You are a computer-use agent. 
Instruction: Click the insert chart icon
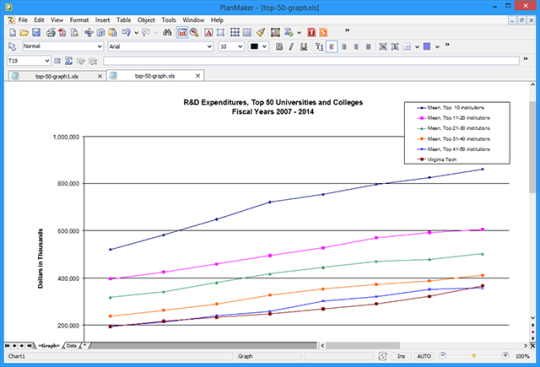click(x=182, y=32)
